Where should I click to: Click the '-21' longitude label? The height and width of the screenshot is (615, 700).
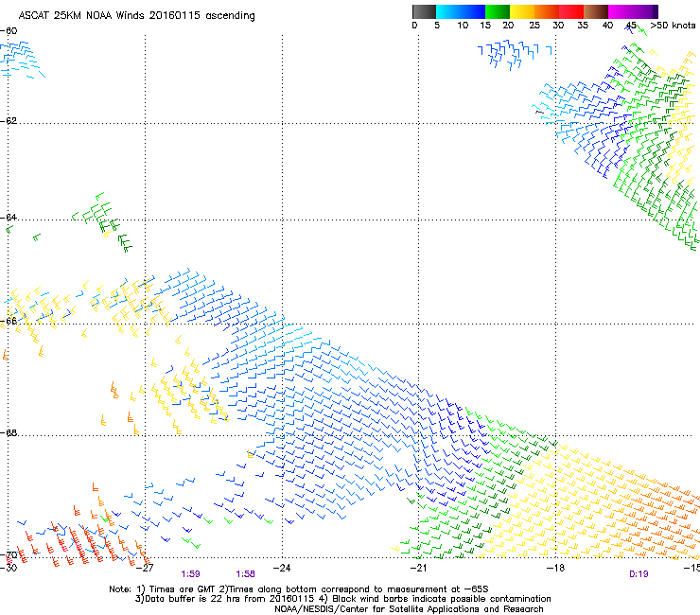418,568
